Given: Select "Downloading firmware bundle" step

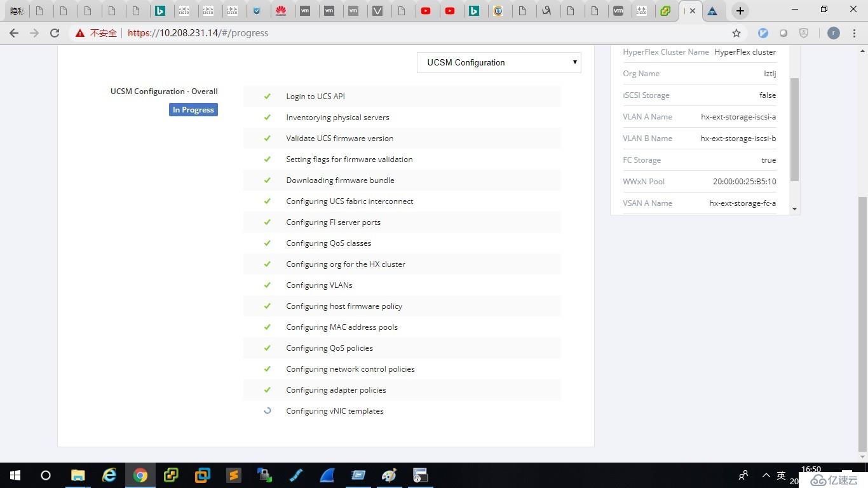Looking at the screenshot, I should (x=340, y=180).
